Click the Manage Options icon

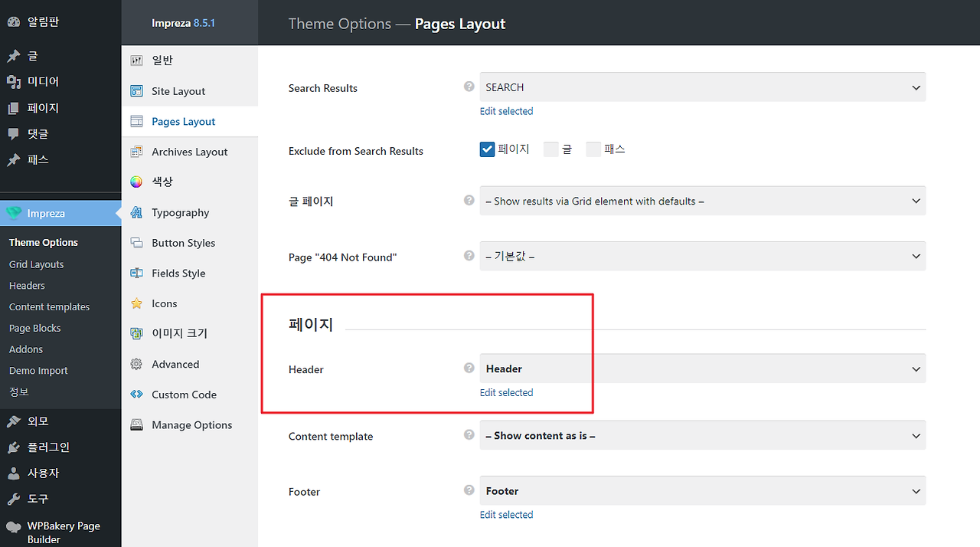136,424
